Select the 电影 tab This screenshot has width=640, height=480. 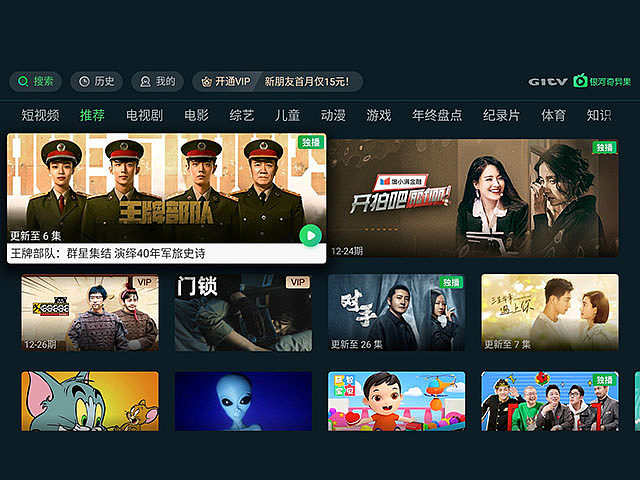pos(196,115)
